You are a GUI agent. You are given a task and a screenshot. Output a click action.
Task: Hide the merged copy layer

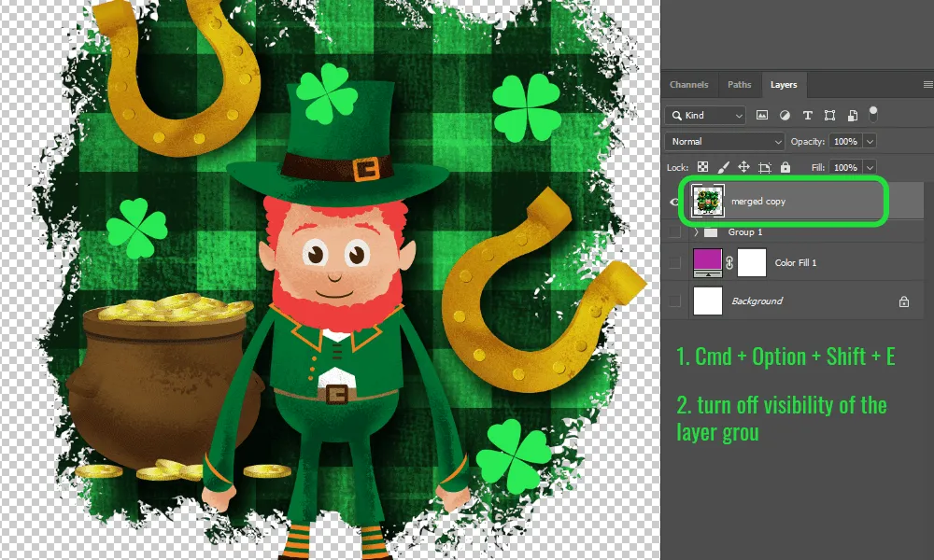tap(675, 202)
